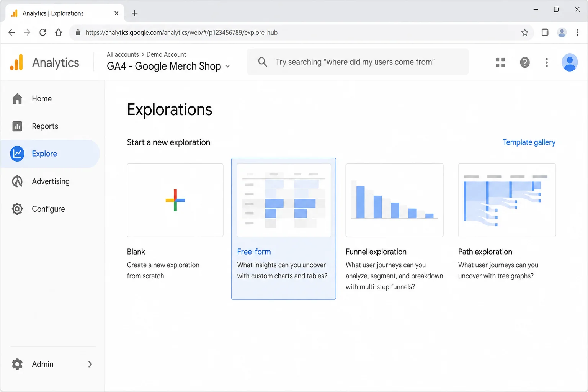Open the browser profile icon

point(562,33)
